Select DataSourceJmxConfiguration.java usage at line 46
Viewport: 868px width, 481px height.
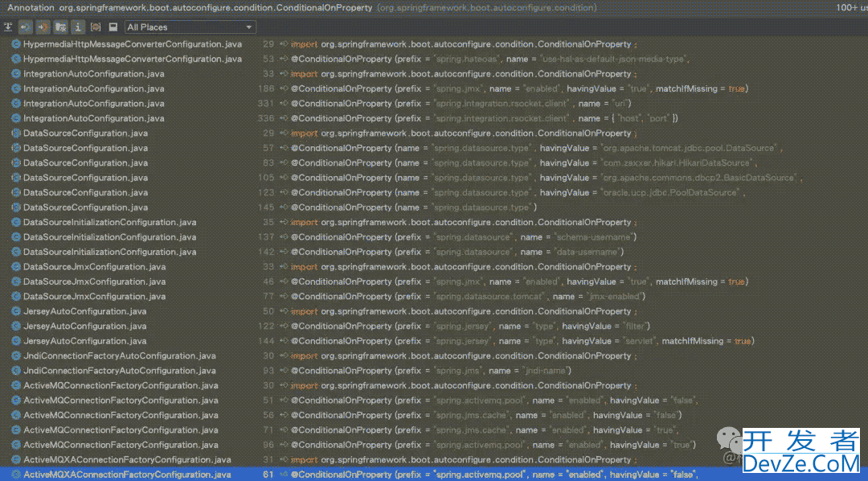434,282
